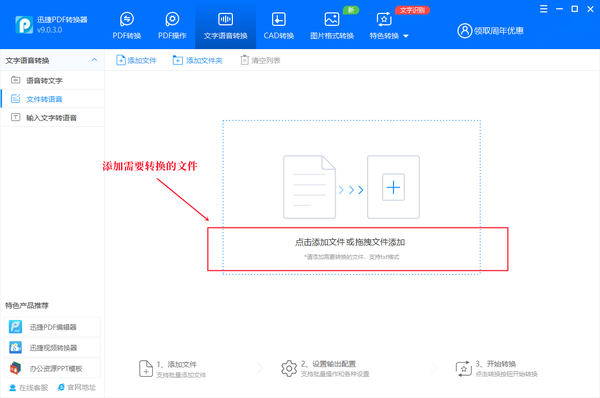This screenshot has height=398, width=600.
Task: Click the 迅捷PDF转换器 app logo
Action: point(24,25)
